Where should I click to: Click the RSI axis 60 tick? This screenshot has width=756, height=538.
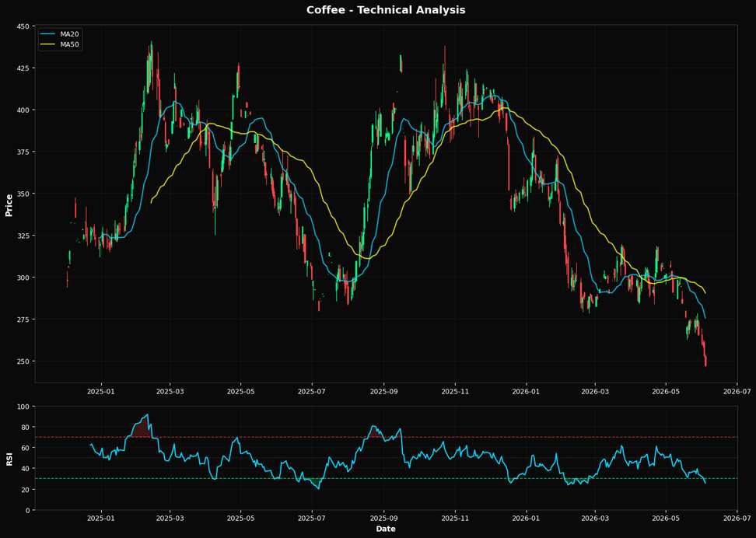(x=26, y=448)
